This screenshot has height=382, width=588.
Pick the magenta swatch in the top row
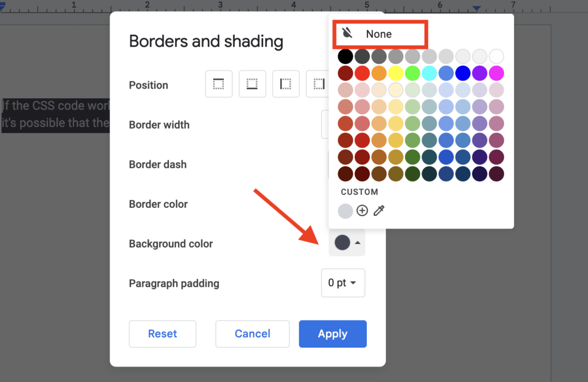point(496,73)
